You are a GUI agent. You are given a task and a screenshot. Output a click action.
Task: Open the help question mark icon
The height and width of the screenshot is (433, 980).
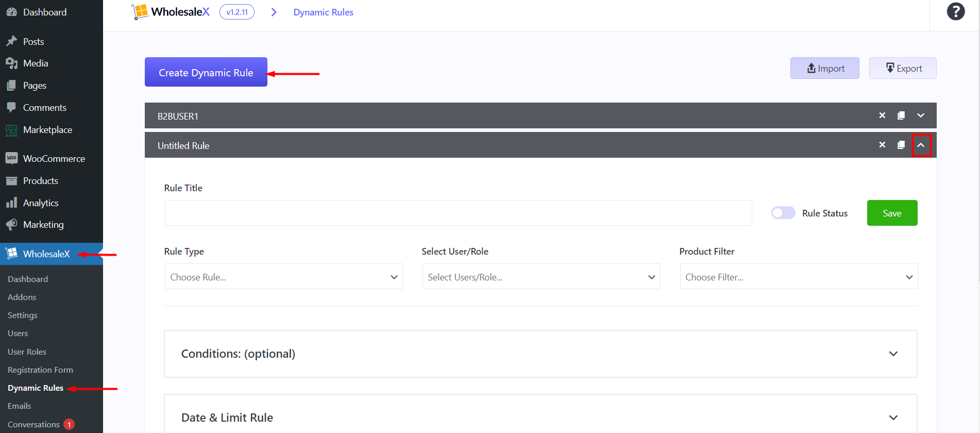pos(956,11)
